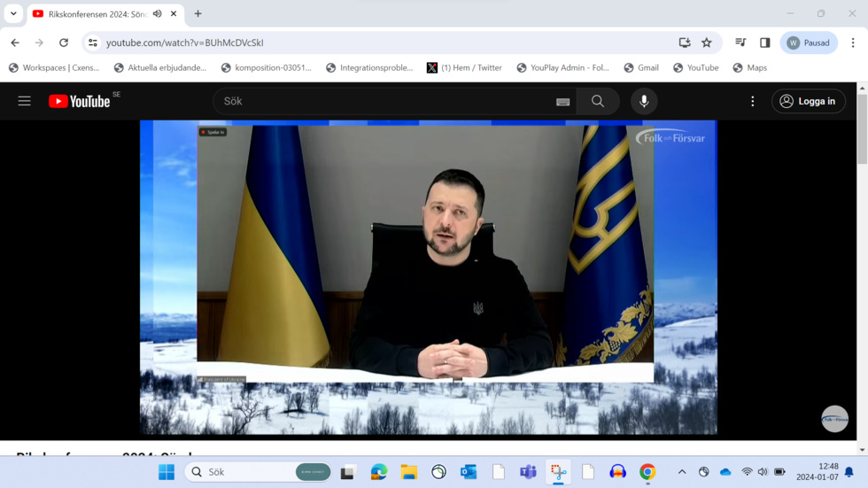This screenshot has width=868, height=488.
Task: Open the Integrationsproble bookmark
Action: tap(370, 67)
